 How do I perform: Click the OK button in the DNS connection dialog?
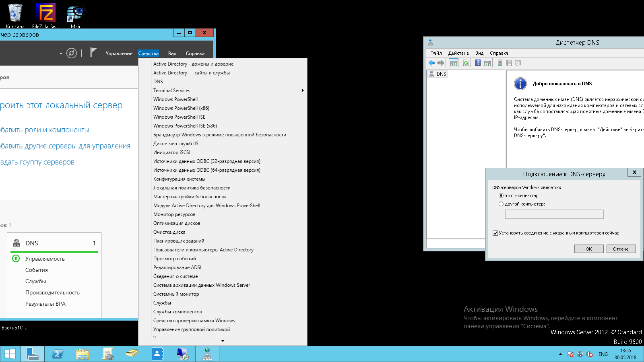pyautogui.click(x=589, y=249)
